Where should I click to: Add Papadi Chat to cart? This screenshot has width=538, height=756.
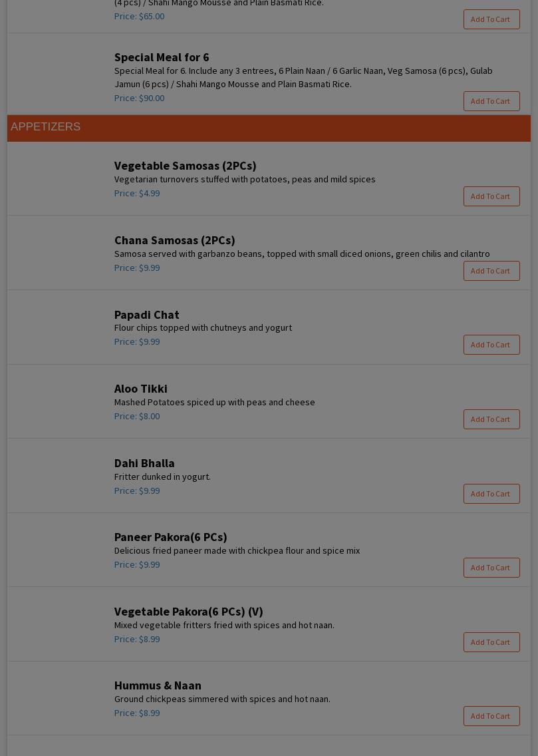[x=491, y=345]
